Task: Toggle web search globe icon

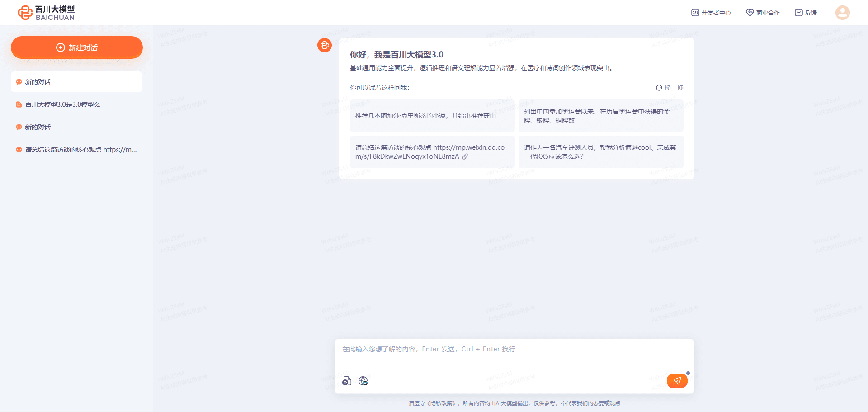Action: (363, 381)
